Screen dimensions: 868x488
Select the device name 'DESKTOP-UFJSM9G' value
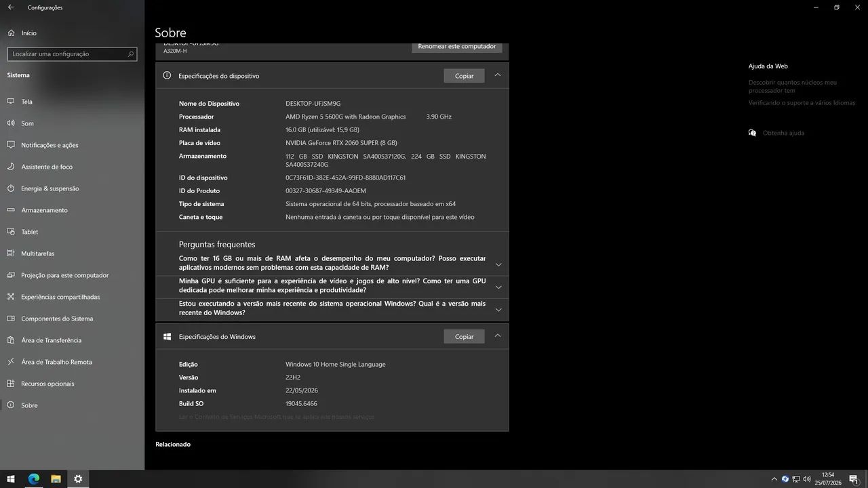coord(313,104)
